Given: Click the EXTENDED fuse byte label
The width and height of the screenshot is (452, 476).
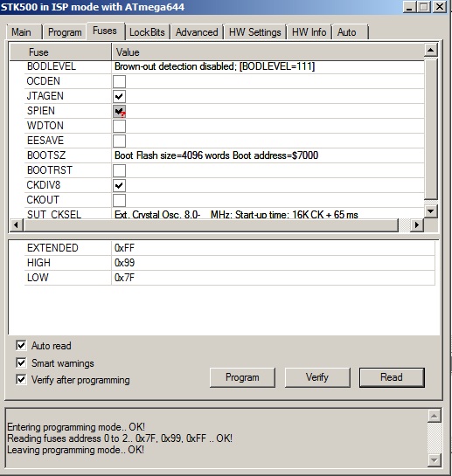Looking at the screenshot, I should (52, 248).
